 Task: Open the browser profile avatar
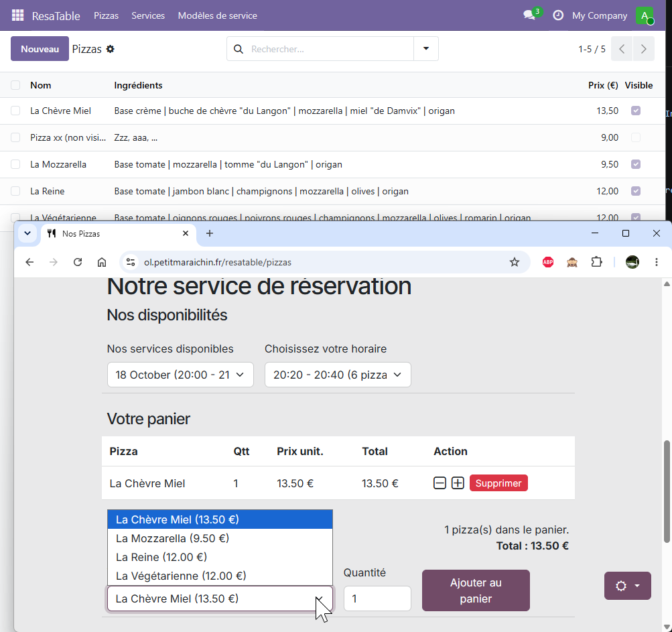tap(632, 262)
